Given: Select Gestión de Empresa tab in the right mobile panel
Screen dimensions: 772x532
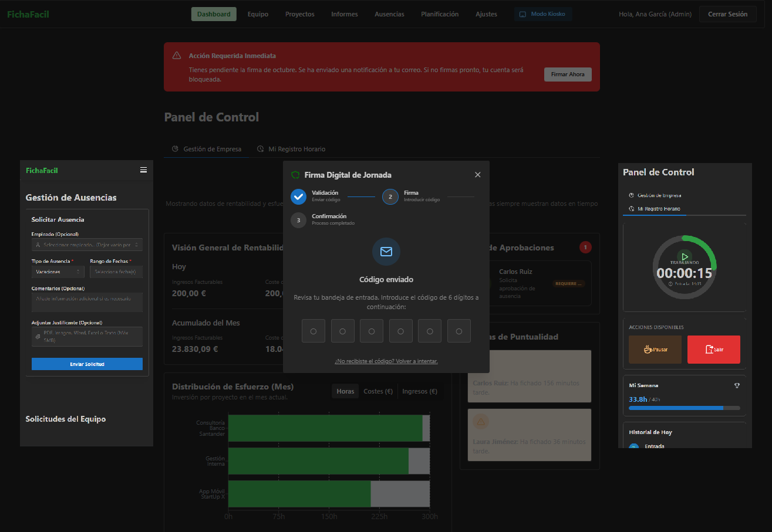Looking at the screenshot, I should [655, 195].
